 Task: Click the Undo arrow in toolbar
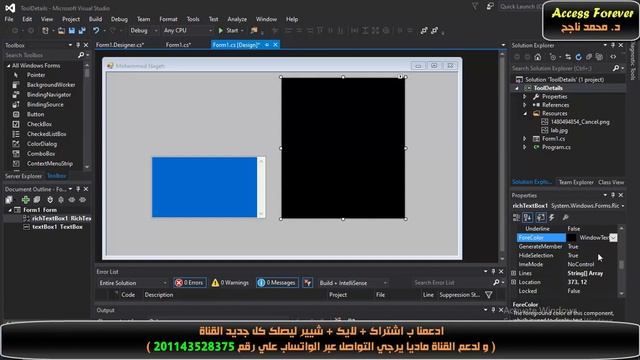[x=96, y=31]
